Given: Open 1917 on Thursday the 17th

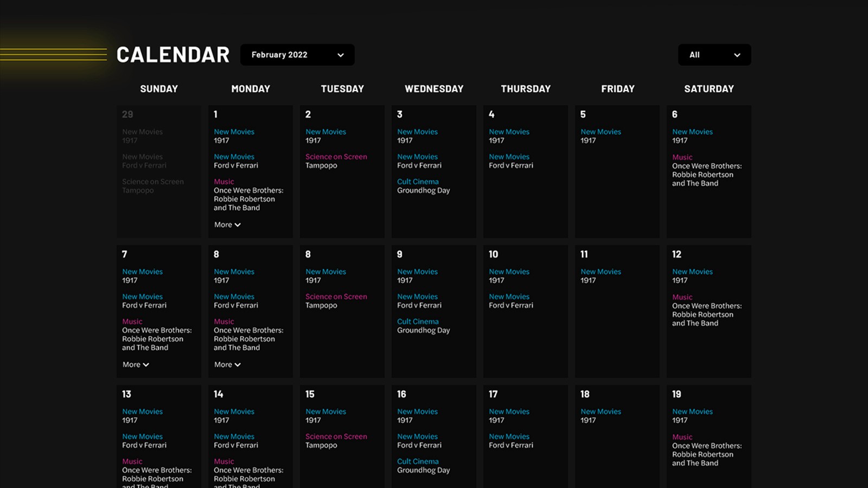Looking at the screenshot, I should coord(496,420).
